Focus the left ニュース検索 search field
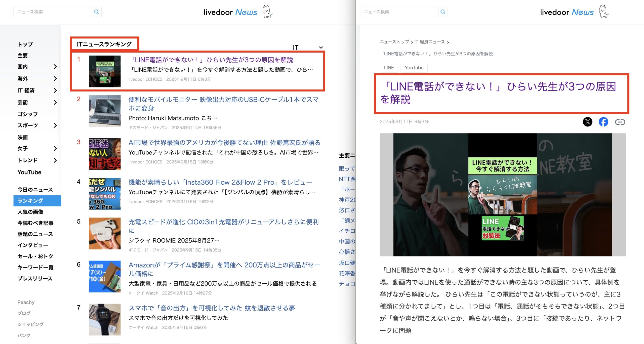 coord(53,12)
